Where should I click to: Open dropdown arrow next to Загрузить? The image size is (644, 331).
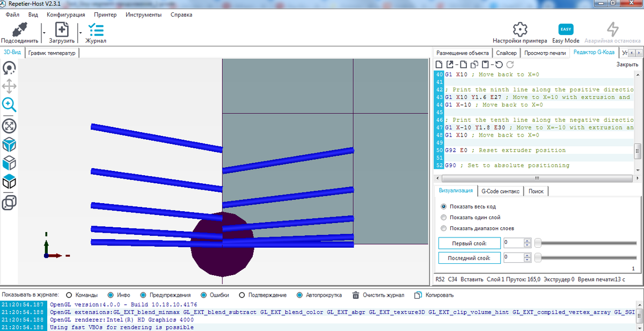(80, 33)
